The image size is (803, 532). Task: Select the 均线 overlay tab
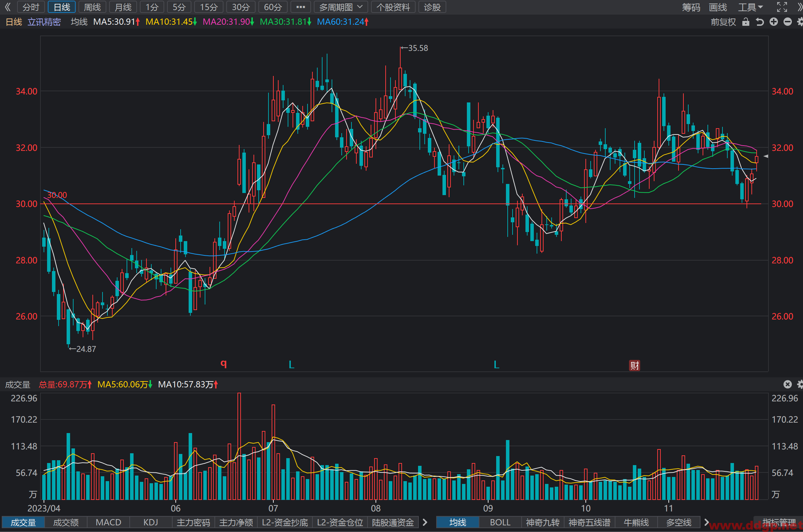[x=458, y=522]
